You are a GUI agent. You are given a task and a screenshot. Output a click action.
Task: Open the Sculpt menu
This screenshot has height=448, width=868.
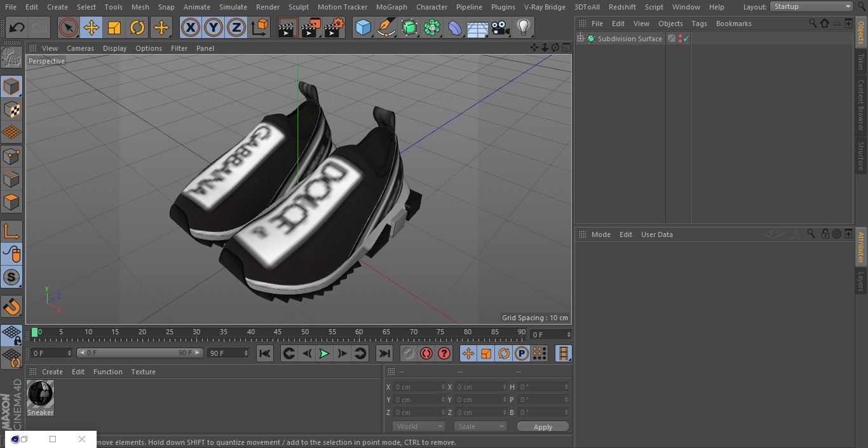298,7
